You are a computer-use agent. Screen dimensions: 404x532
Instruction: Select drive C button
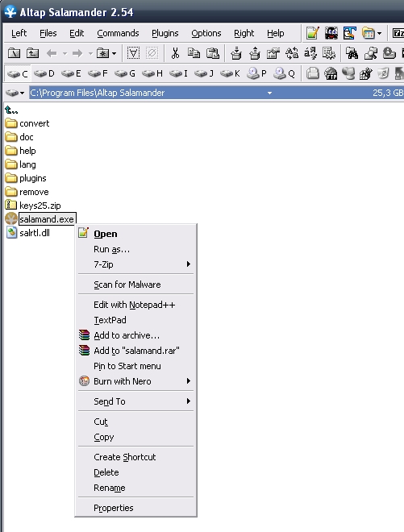pyautogui.click(x=18, y=73)
